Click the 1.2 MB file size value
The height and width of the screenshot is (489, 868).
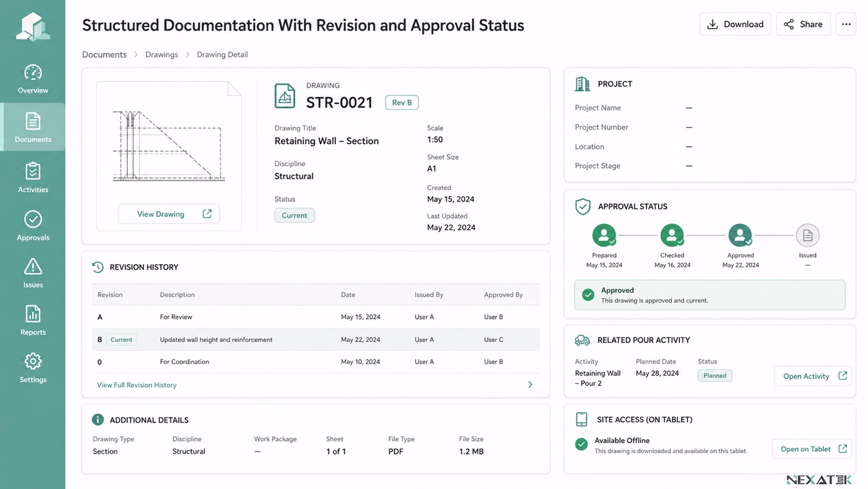[x=471, y=452]
